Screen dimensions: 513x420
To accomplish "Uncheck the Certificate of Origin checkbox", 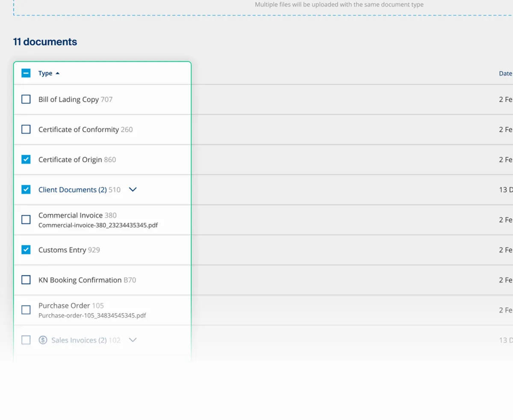I will click(x=26, y=159).
